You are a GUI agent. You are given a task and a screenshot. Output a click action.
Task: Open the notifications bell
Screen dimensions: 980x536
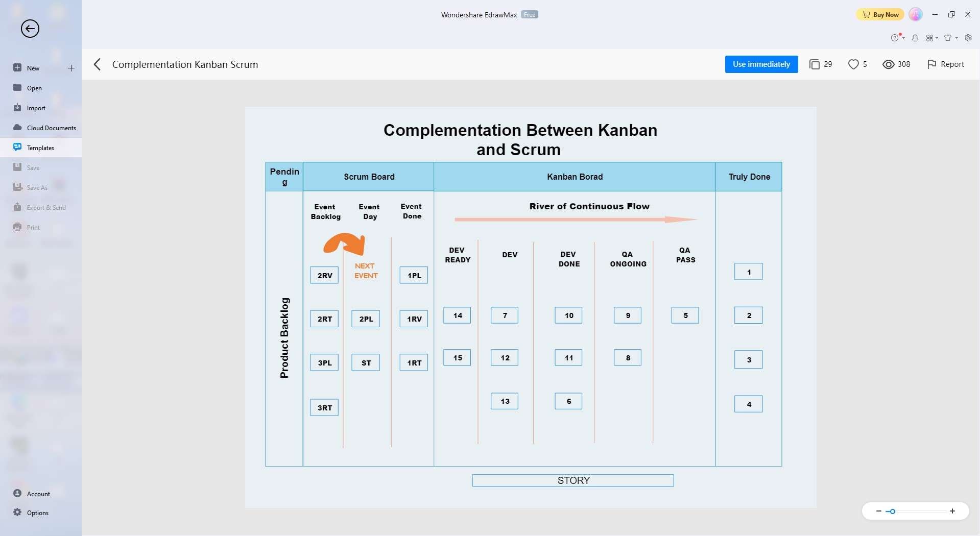pyautogui.click(x=915, y=38)
